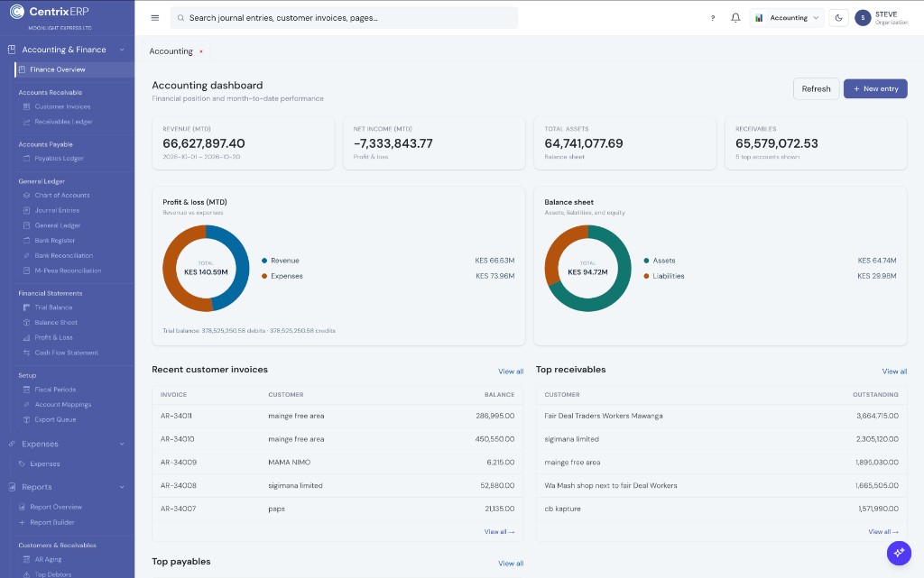Viewport: 924px width, 578px height.
Task: Click the Total Assets card
Action: coord(624,143)
